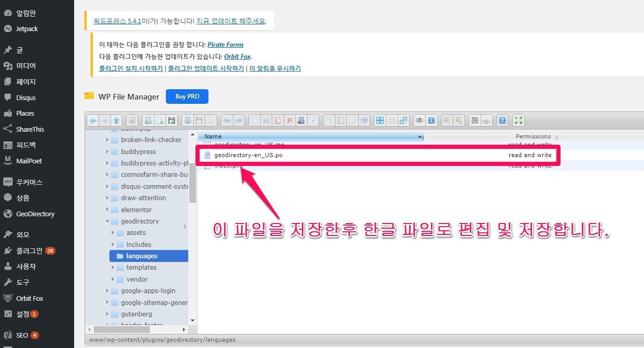Click the 지금 업데이트 해주세요 link
Image resolution: width=644 pixels, height=348 pixels.
tap(231, 21)
